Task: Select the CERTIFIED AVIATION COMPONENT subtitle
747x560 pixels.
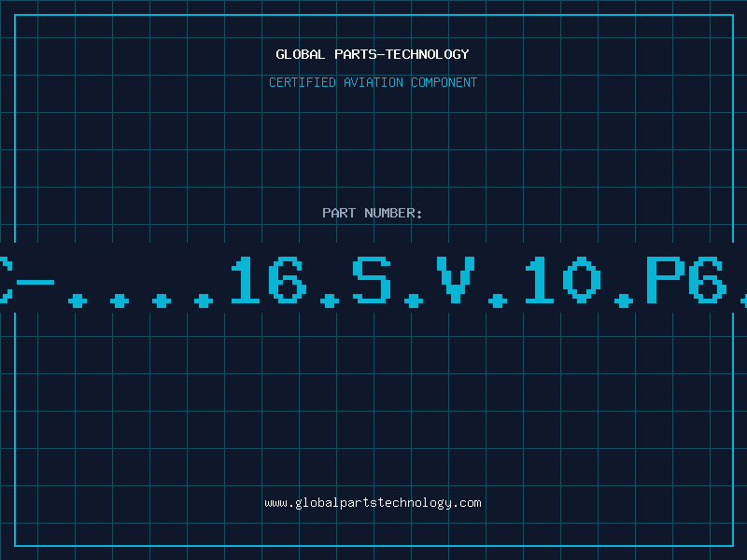Action: (373, 82)
